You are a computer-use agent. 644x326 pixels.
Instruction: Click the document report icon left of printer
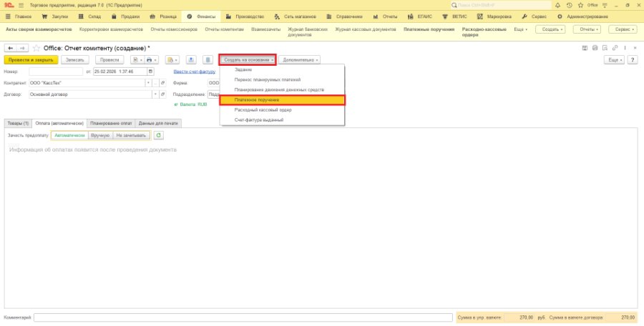137,60
